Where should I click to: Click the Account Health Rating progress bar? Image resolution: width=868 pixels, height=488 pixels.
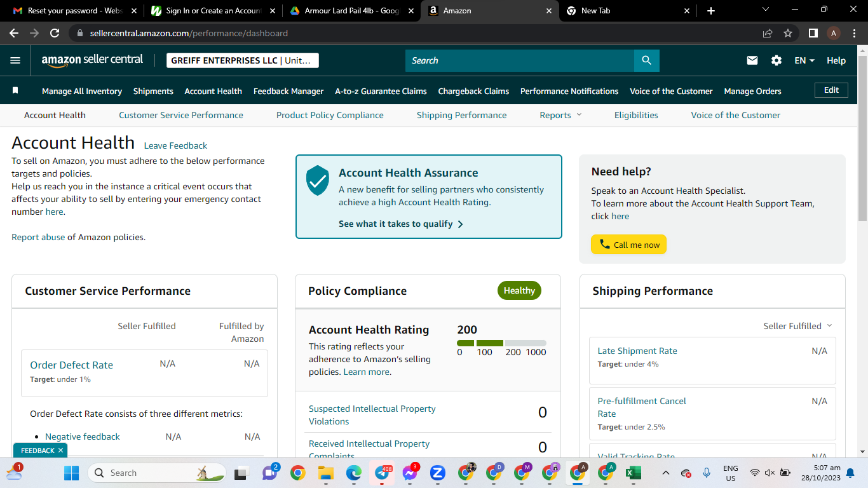501,343
